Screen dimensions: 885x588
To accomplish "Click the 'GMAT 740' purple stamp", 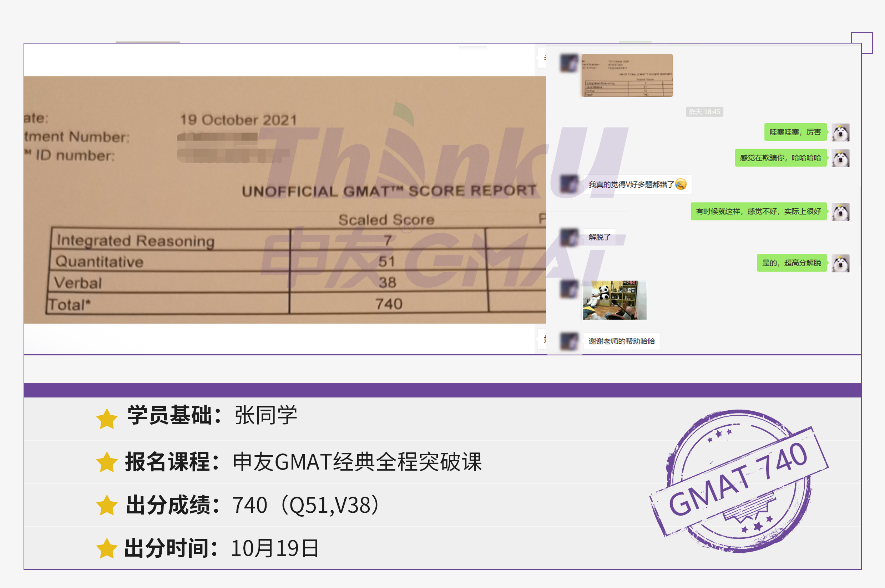I will 739,481.
